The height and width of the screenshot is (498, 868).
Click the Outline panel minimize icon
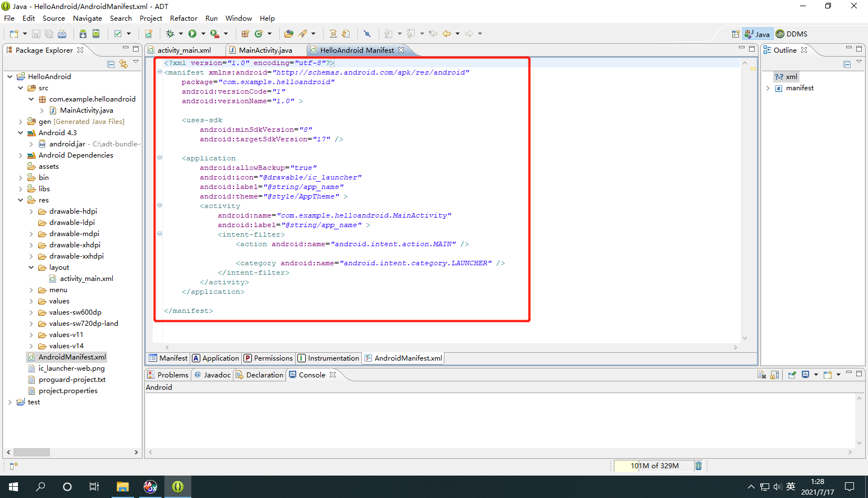(x=849, y=48)
